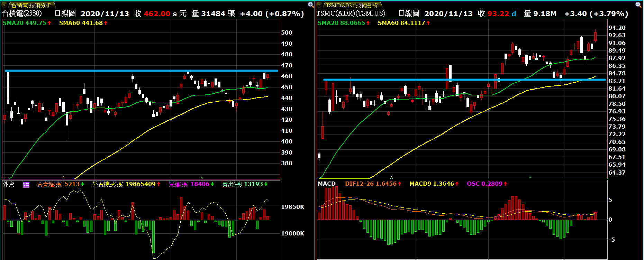Open the 台積電 panel dropdown menu button
This screenshot has height=260, width=644.
coord(5,5)
